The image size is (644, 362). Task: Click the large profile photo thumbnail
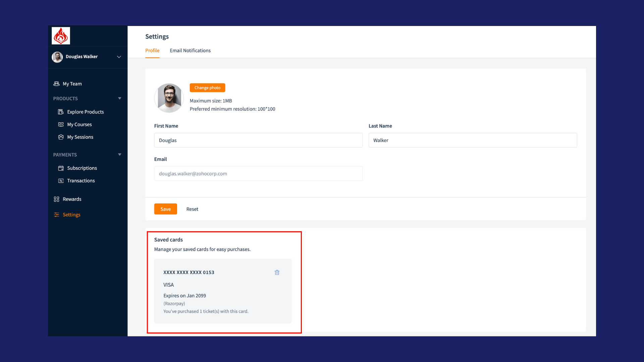click(169, 98)
